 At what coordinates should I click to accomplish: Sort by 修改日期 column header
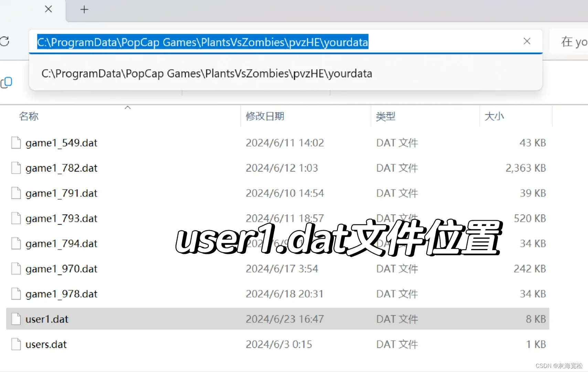[265, 116]
